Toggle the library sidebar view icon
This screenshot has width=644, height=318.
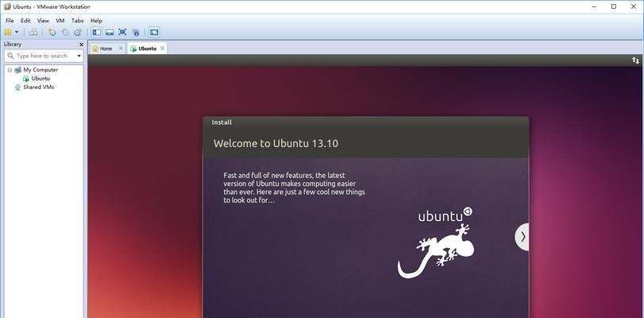[97, 32]
